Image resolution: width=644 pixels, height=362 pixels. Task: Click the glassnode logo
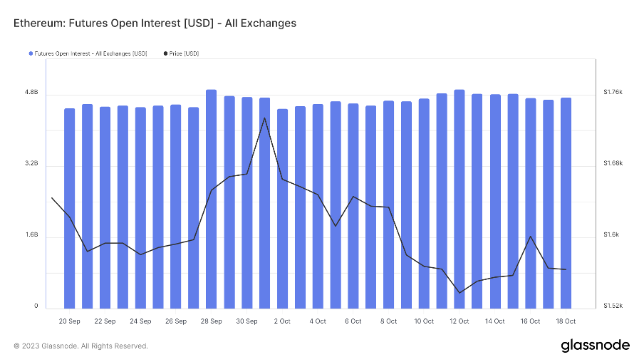pos(595,346)
